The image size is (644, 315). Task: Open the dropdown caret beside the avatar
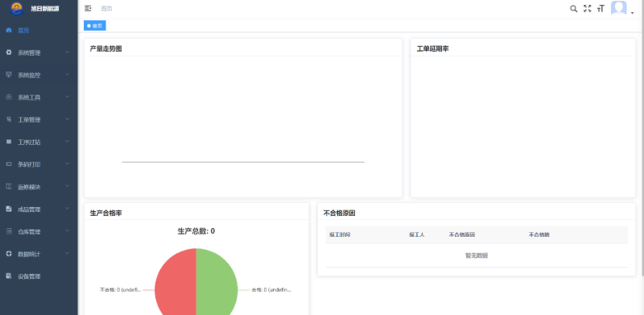[633, 13]
